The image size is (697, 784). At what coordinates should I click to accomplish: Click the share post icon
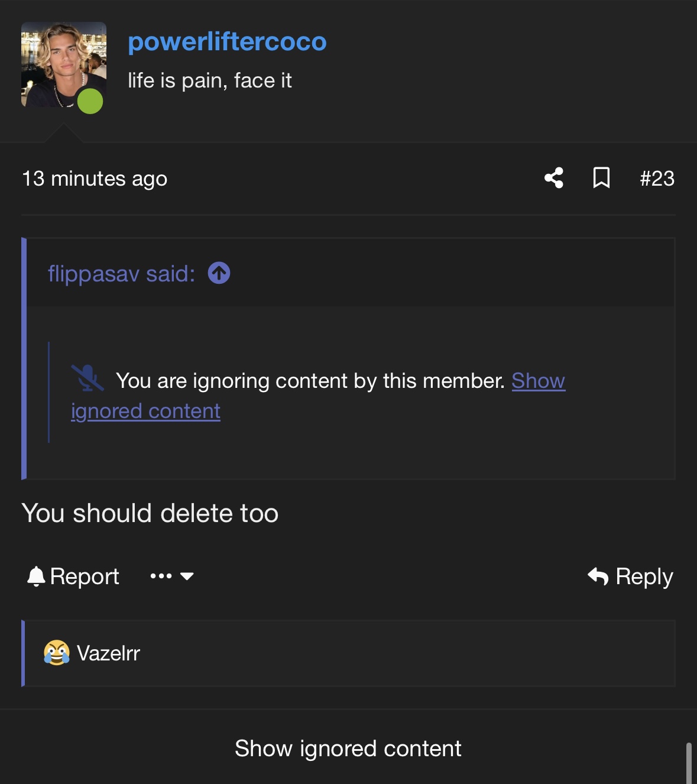click(554, 178)
